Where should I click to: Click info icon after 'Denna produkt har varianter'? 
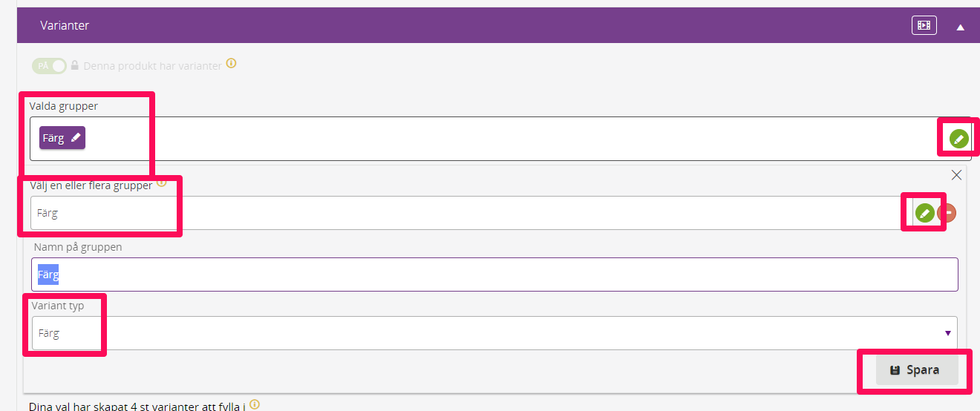click(x=231, y=64)
